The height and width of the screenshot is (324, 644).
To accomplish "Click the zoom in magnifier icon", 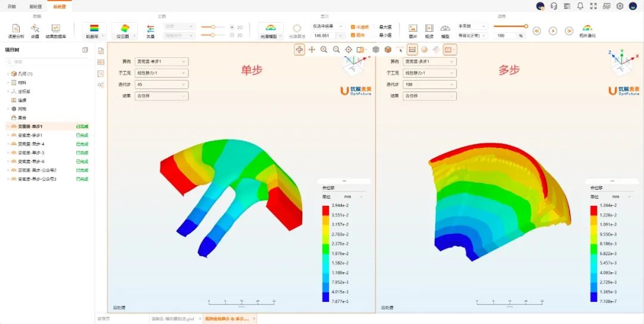I will point(324,50).
